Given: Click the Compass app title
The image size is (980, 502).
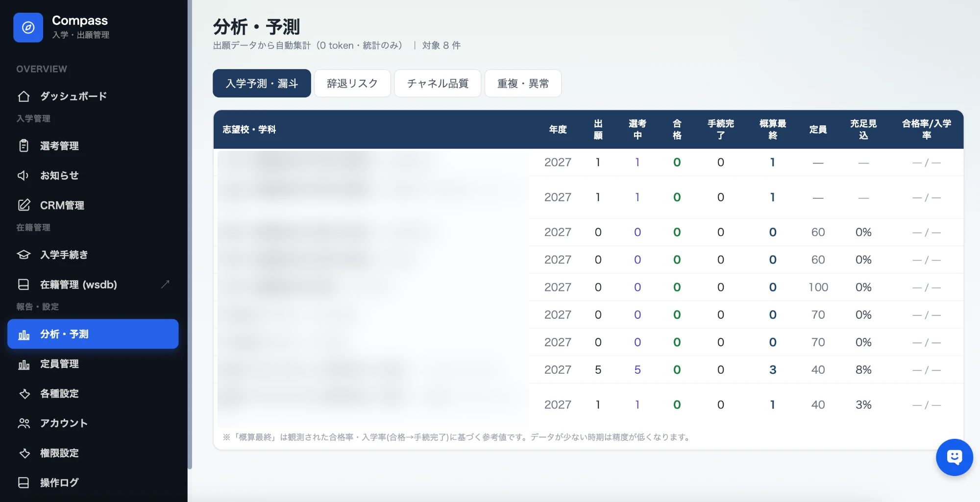Looking at the screenshot, I should click(80, 21).
